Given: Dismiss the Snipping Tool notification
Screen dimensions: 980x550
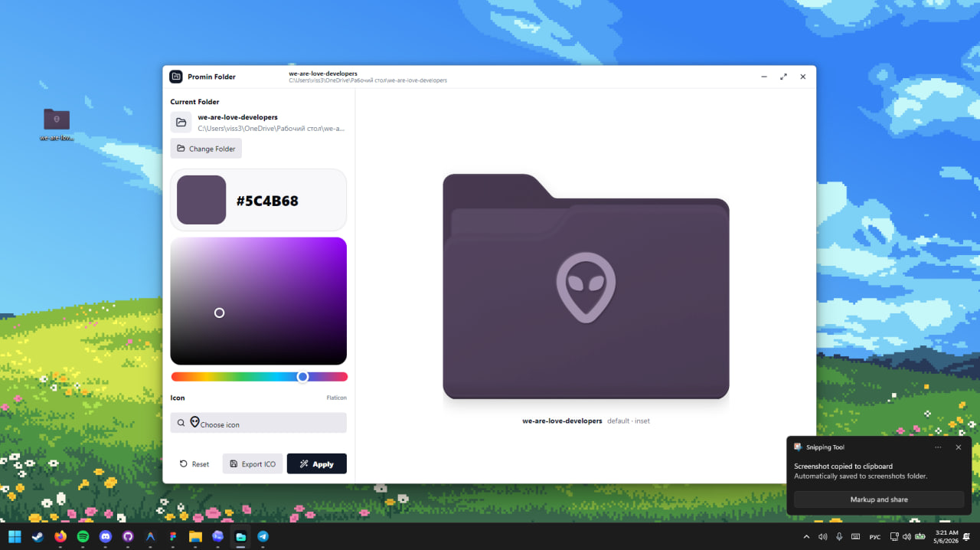Looking at the screenshot, I should pos(958,447).
